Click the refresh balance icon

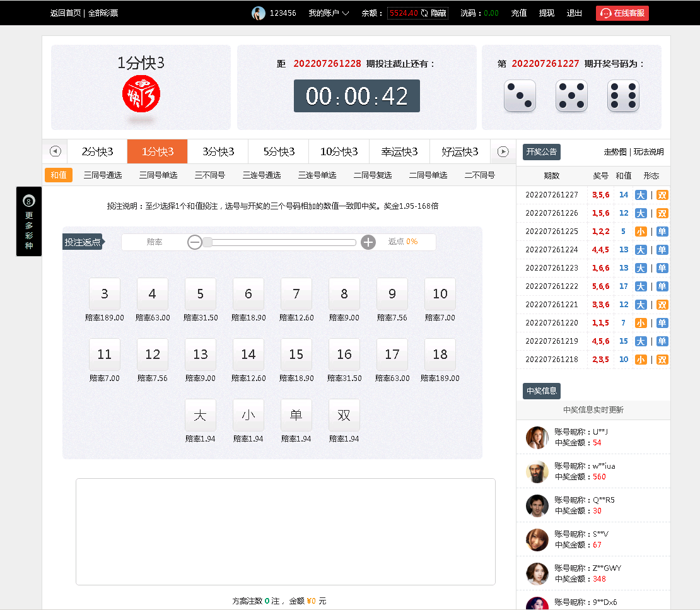tap(424, 13)
